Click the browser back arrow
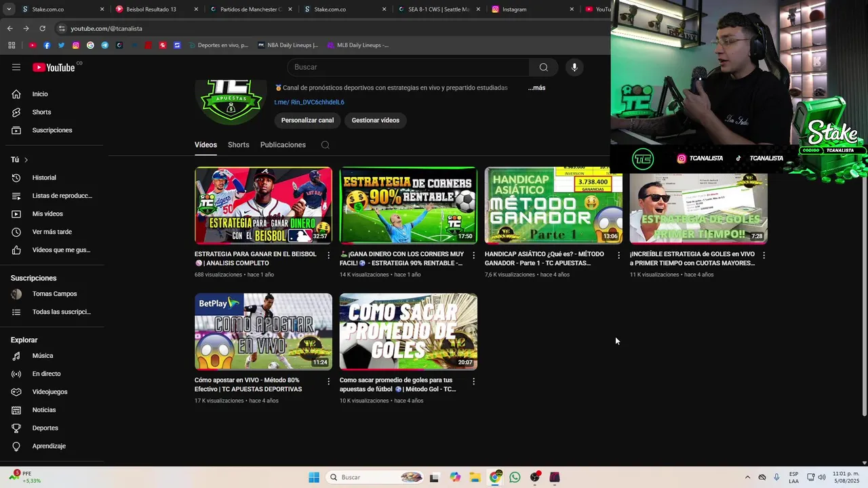This screenshot has height=488, width=868. pos(9,28)
